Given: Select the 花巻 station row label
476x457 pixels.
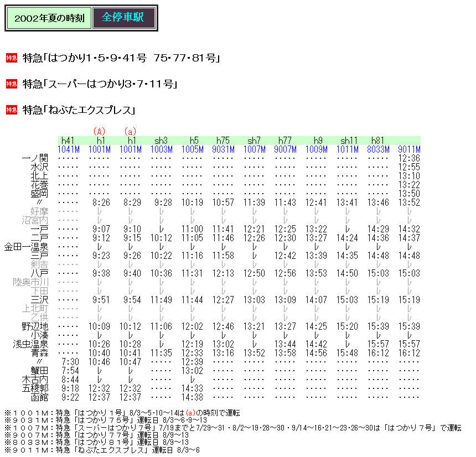Looking at the screenshot, I should coord(39,184).
